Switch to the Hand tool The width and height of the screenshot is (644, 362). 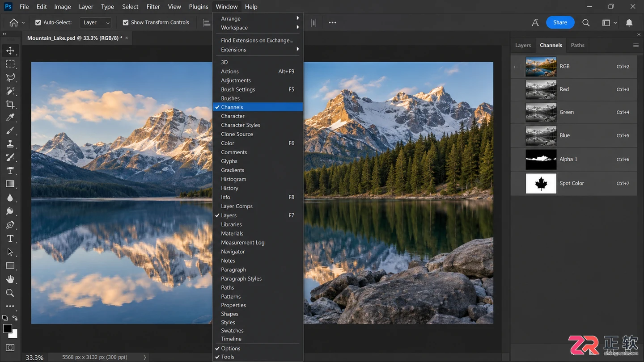(10, 279)
